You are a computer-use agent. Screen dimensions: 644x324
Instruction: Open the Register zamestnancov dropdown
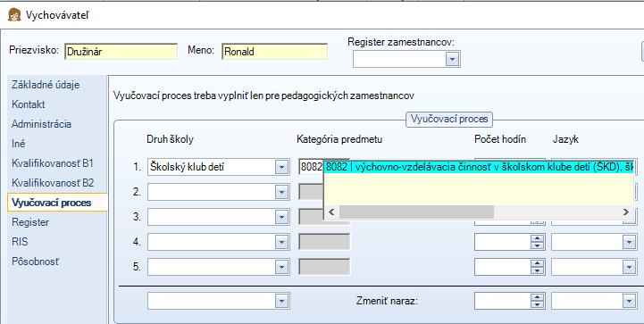point(452,60)
